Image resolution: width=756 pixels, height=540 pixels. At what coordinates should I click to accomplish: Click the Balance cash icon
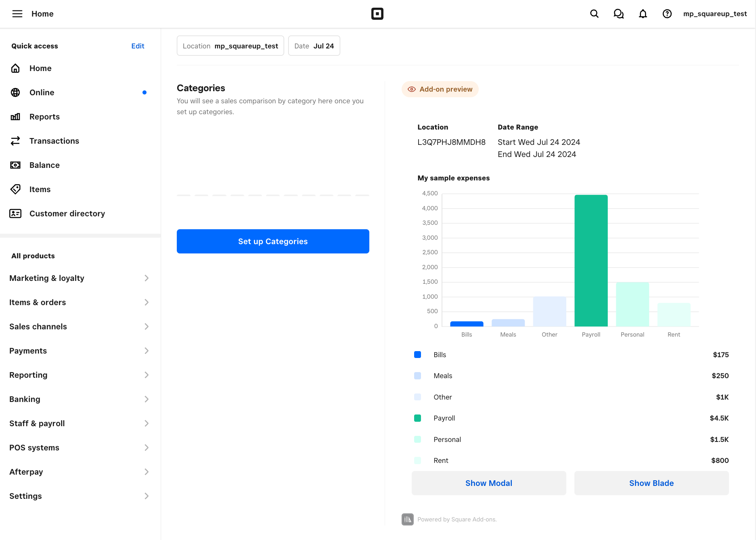[15, 165]
